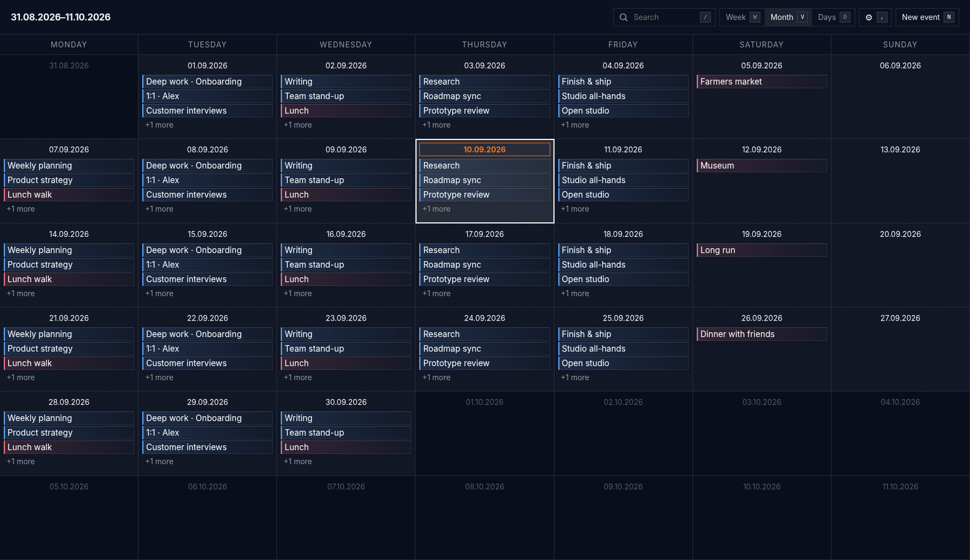Open Writing event on 30.09.2026
The height and width of the screenshot is (560, 970).
click(346, 418)
